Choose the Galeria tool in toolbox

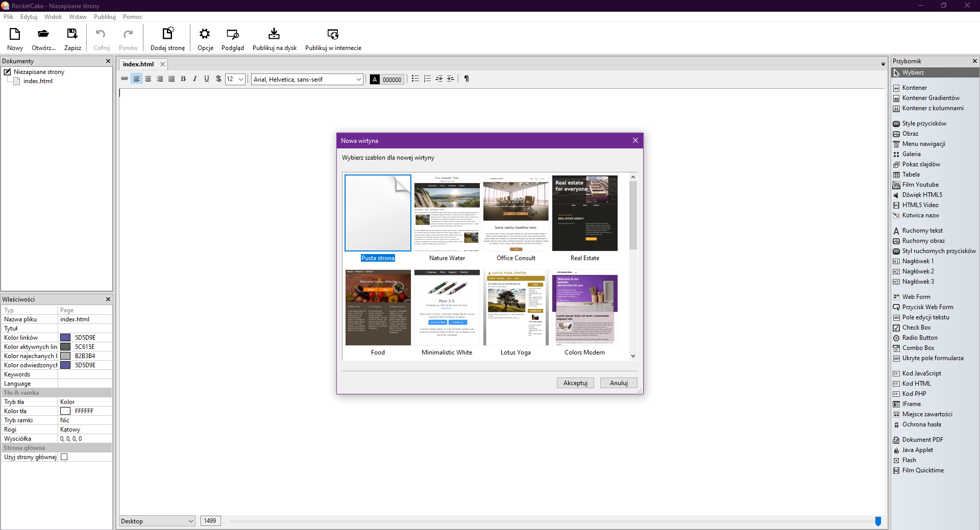point(911,154)
